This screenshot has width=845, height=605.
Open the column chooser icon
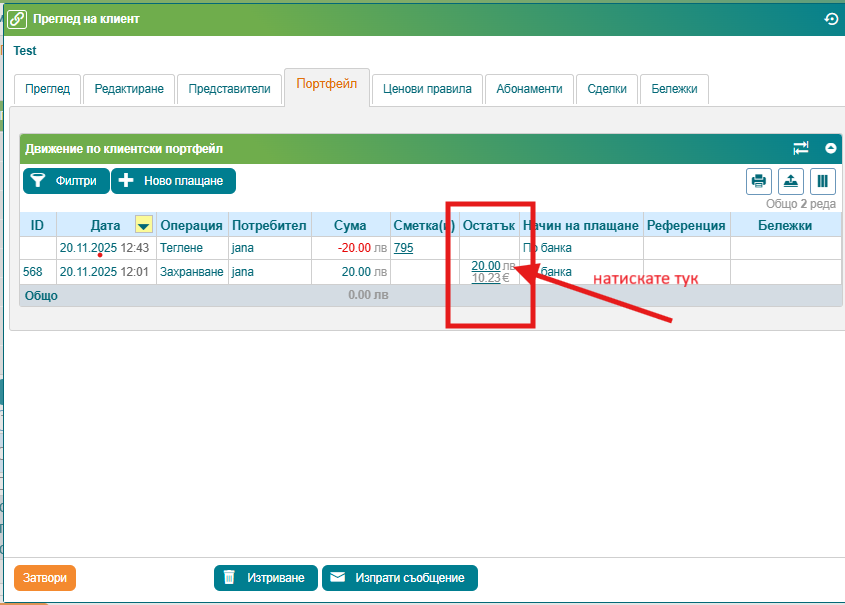pos(822,181)
